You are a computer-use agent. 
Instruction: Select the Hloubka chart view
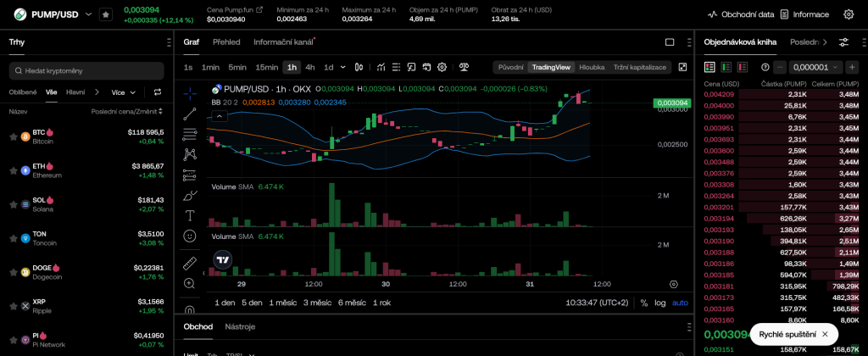592,67
